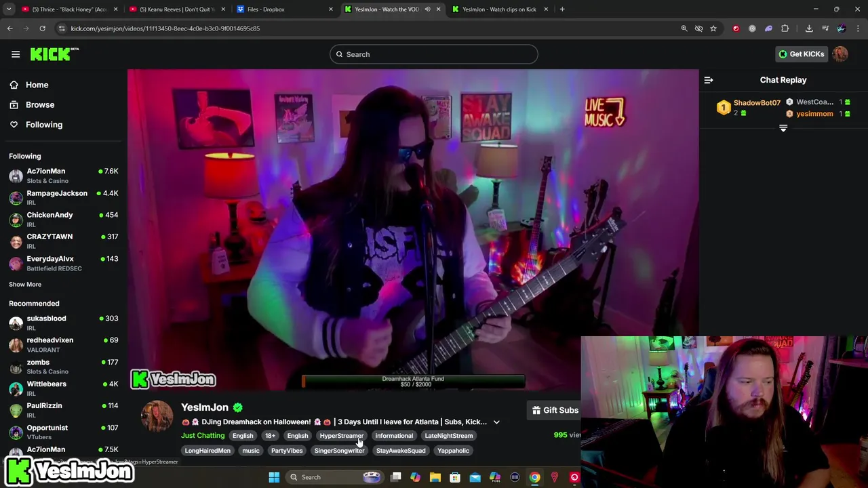Click Chrome icon in the taskbar
Viewport: 868px width, 488px height.
(534, 477)
